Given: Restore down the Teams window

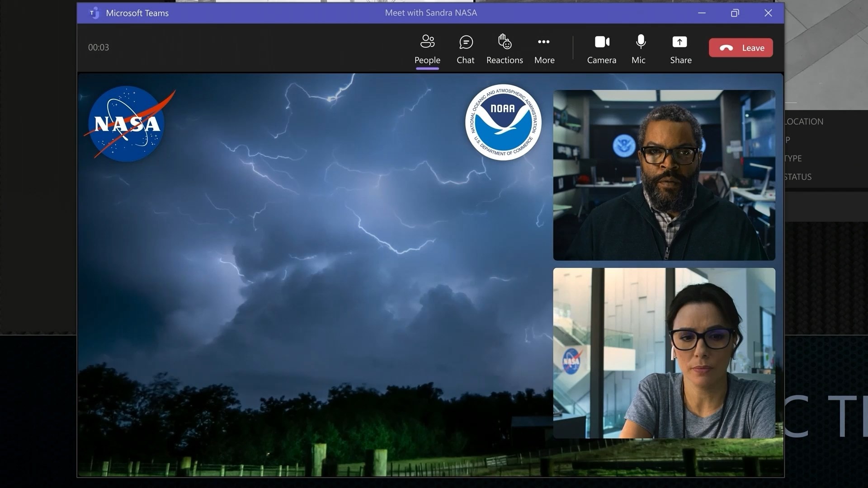Looking at the screenshot, I should coord(735,13).
